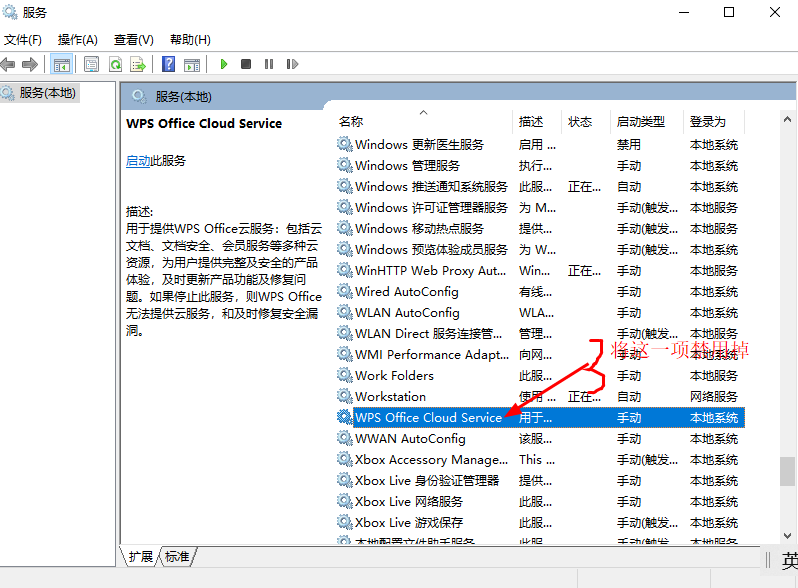Sort by the 描述 column header

(x=537, y=122)
